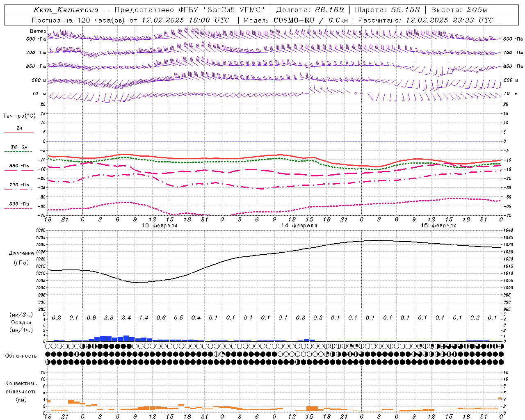Viewport: 525px width, 420px height.
Task: Click the '14 февраля' date label
Action: [x=299, y=226]
